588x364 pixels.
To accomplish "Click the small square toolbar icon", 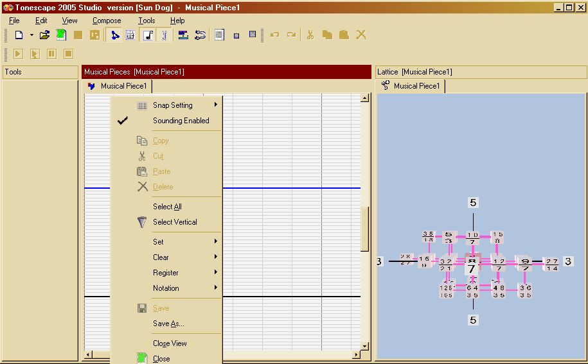I will tap(236, 36).
